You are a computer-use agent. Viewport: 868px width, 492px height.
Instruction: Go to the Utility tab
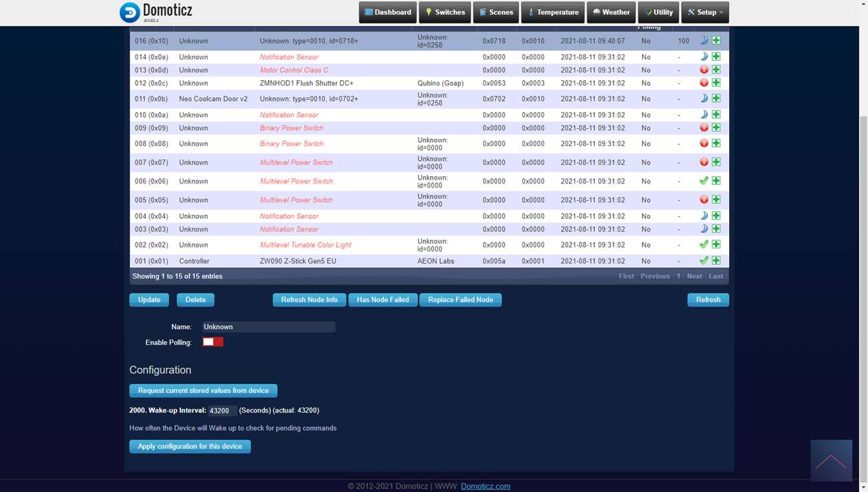[658, 12]
